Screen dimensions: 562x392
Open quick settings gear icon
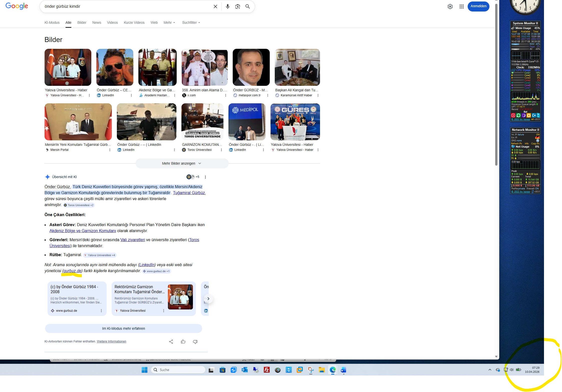tap(450, 7)
